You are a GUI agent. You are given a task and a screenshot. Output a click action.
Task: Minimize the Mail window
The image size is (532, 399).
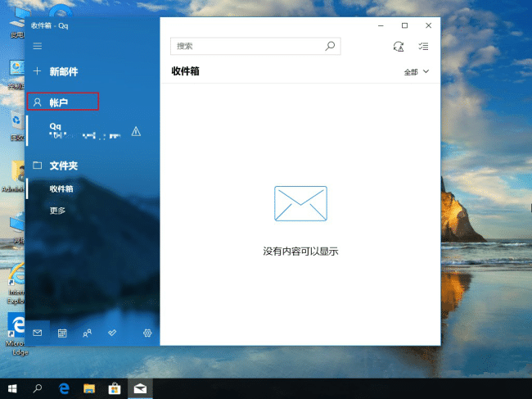(381, 25)
